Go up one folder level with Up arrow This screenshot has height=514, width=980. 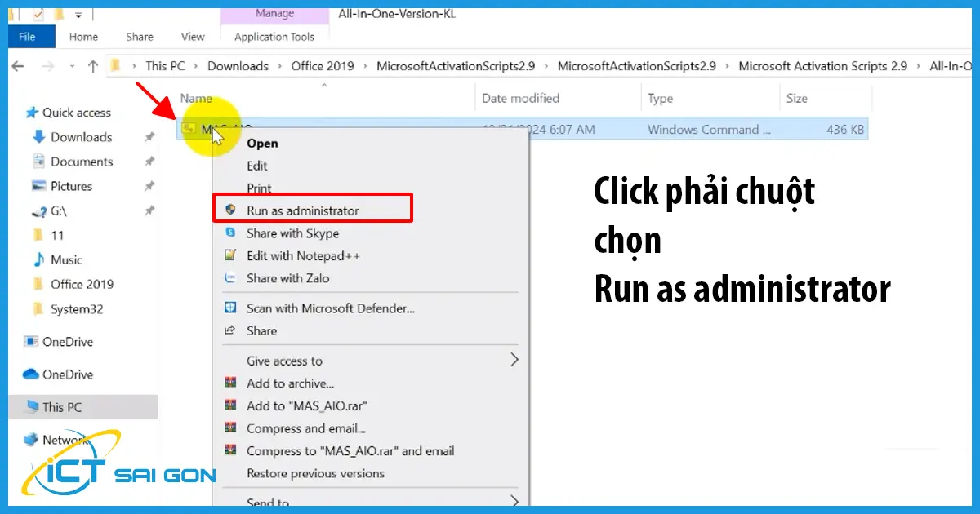pyautogui.click(x=92, y=66)
